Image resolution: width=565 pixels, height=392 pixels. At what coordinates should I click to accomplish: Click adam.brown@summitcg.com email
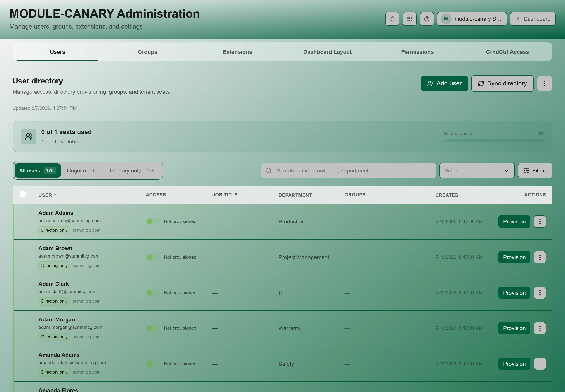pyautogui.click(x=69, y=256)
